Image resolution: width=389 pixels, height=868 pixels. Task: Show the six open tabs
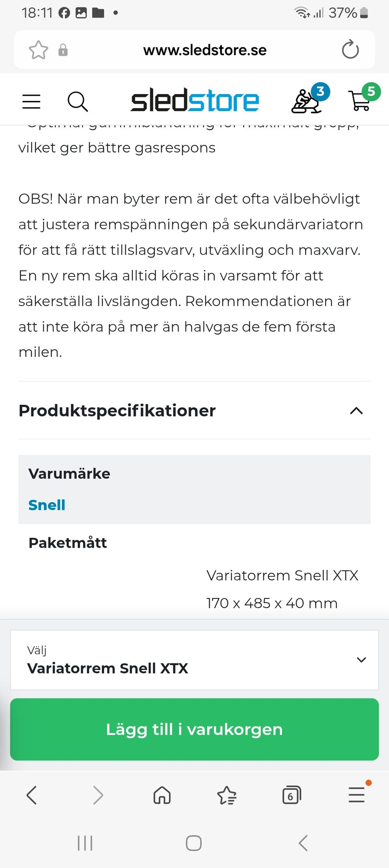pyautogui.click(x=291, y=795)
